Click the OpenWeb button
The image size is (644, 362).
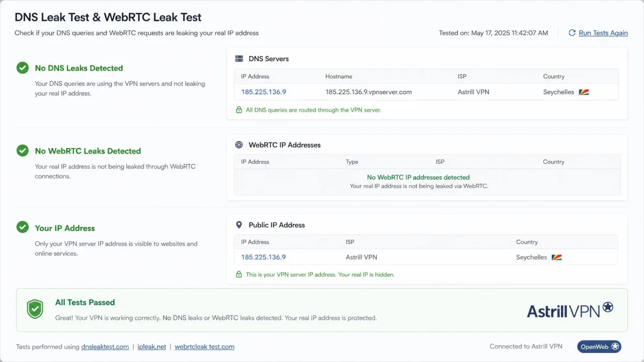click(x=599, y=346)
